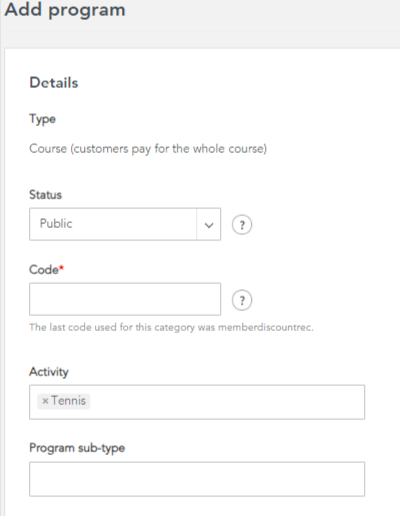The image size is (400, 516).
Task: Remove the Tennis tag using its x
Action: [x=45, y=401]
